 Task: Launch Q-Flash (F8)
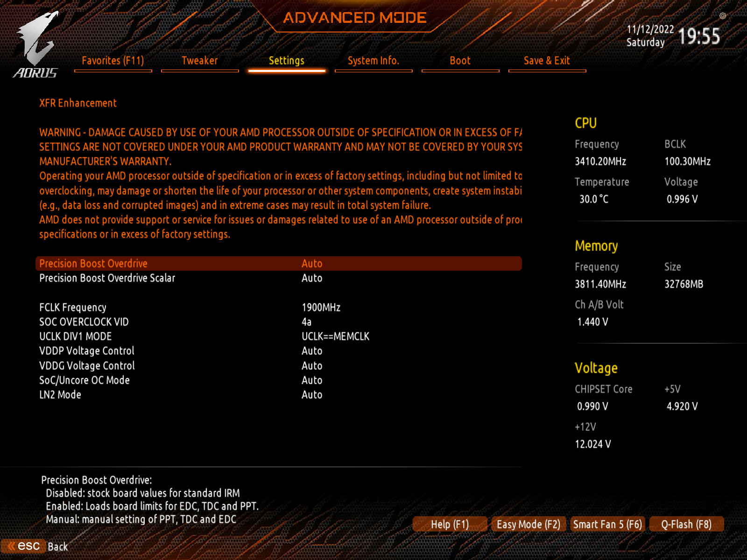click(x=686, y=525)
